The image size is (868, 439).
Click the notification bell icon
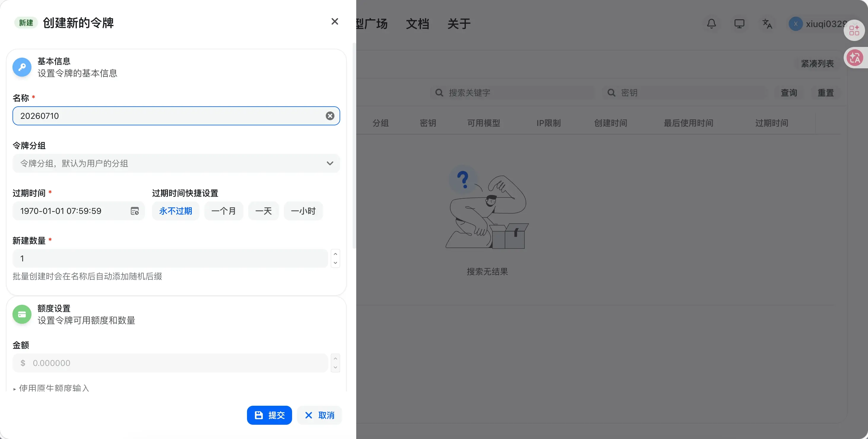tap(711, 24)
